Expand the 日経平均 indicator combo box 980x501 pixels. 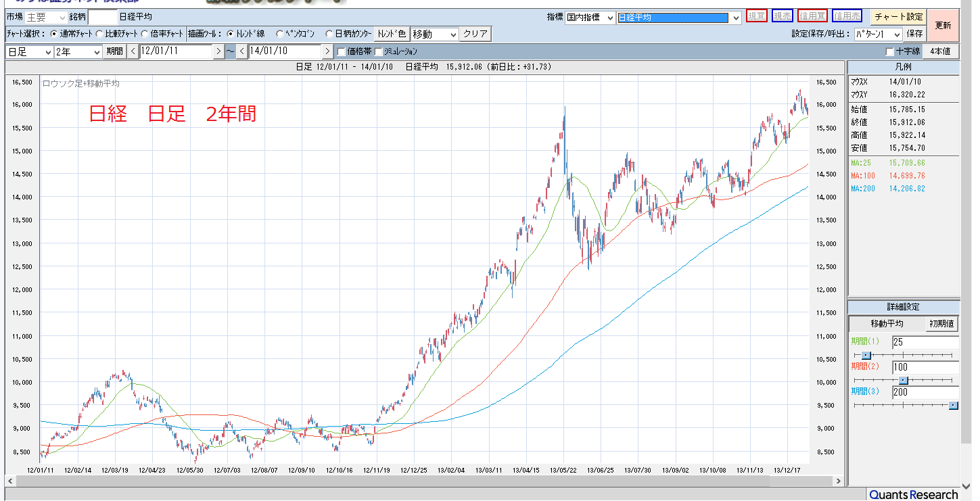click(x=679, y=18)
